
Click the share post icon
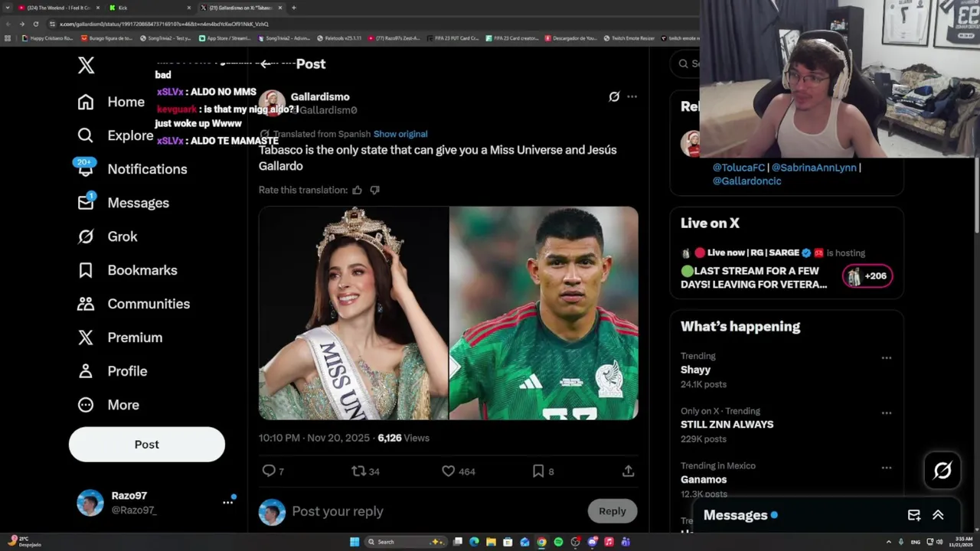click(628, 471)
